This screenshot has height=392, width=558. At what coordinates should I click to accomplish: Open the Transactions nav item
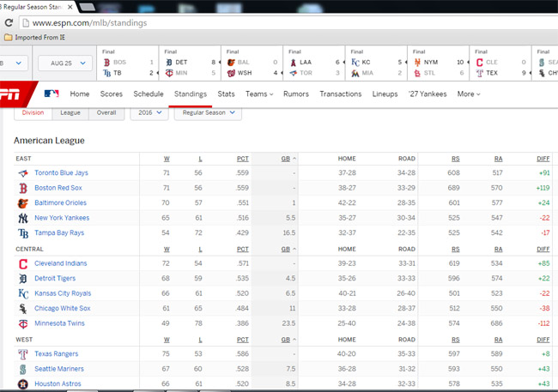click(341, 93)
